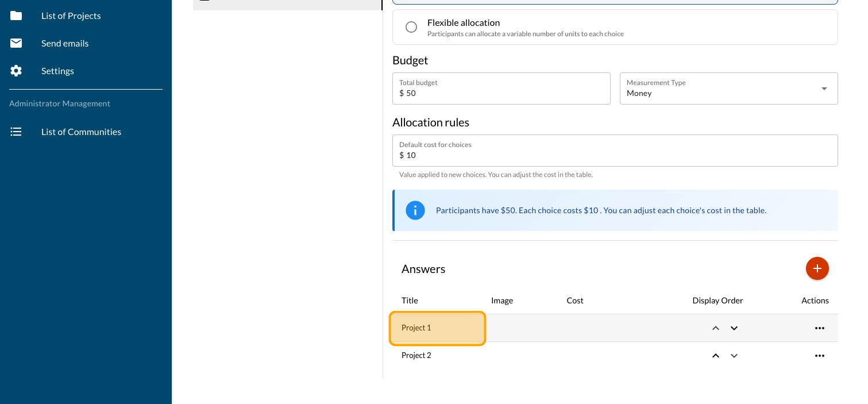Click the List of Projects folder icon

coord(16,16)
